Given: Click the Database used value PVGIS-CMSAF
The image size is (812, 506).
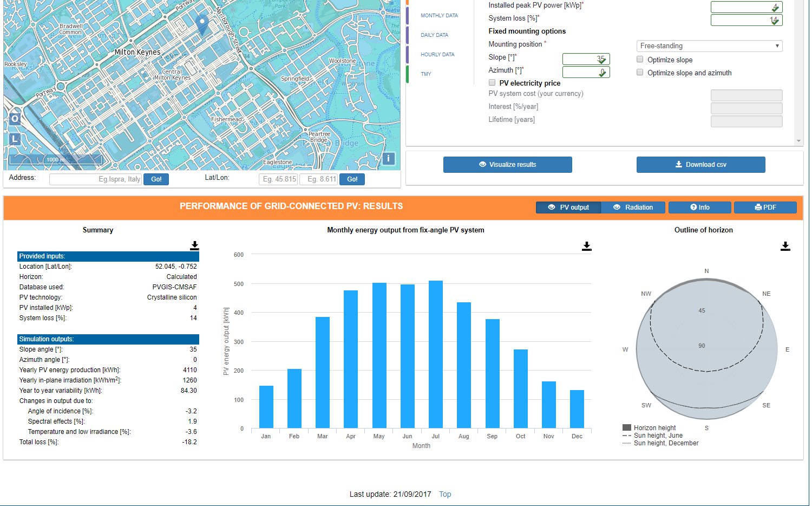Looking at the screenshot, I should tap(174, 287).
